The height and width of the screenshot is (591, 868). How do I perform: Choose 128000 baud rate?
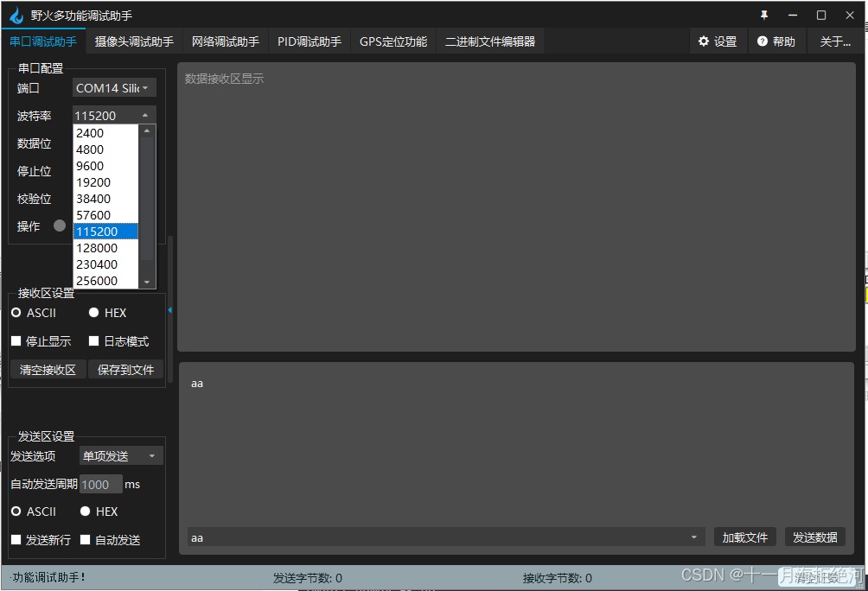[x=105, y=248]
